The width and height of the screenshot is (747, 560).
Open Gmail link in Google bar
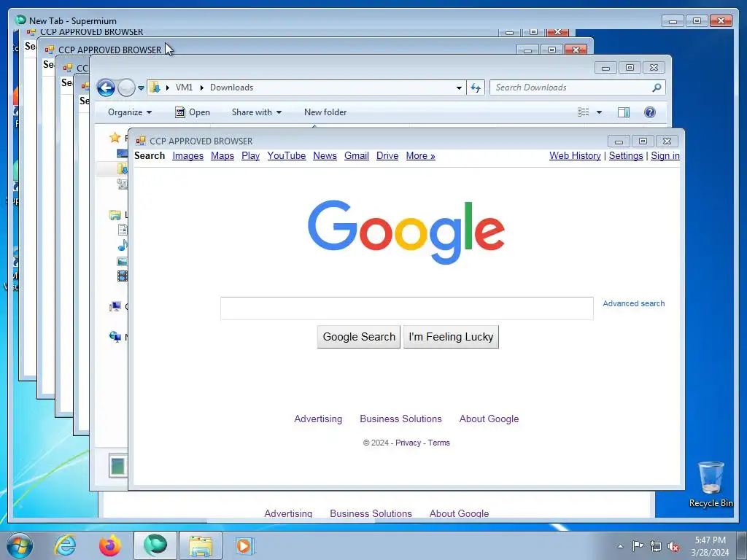coord(356,156)
